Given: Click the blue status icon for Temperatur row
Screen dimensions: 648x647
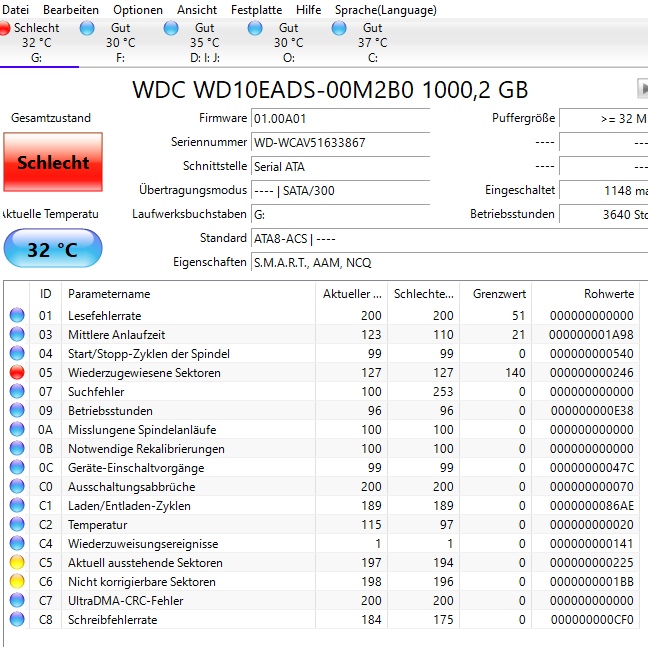Looking at the screenshot, I should pyautogui.click(x=17, y=524).
